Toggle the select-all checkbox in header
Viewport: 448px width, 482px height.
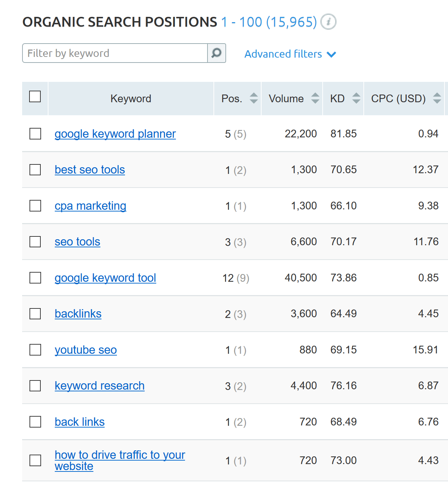click(35, 97)
